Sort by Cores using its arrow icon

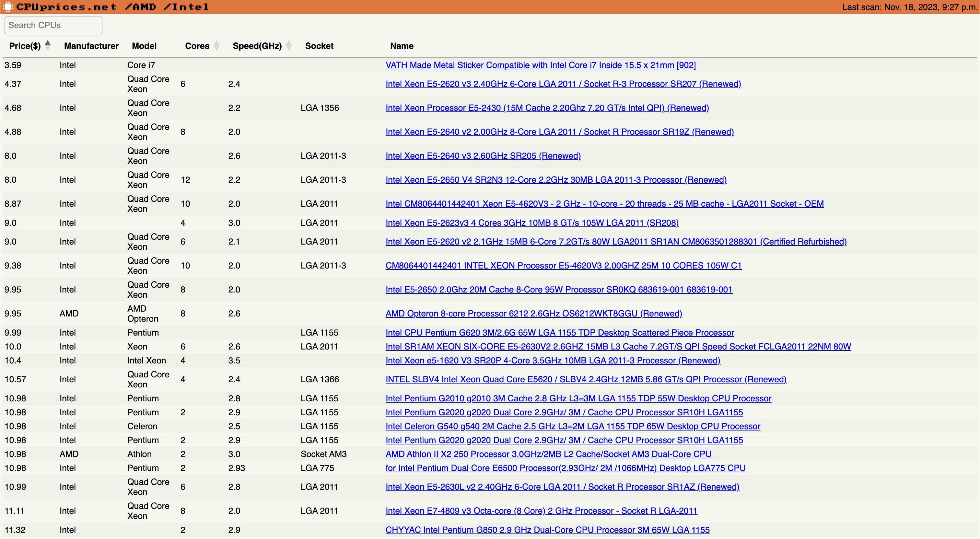point(216,45)
